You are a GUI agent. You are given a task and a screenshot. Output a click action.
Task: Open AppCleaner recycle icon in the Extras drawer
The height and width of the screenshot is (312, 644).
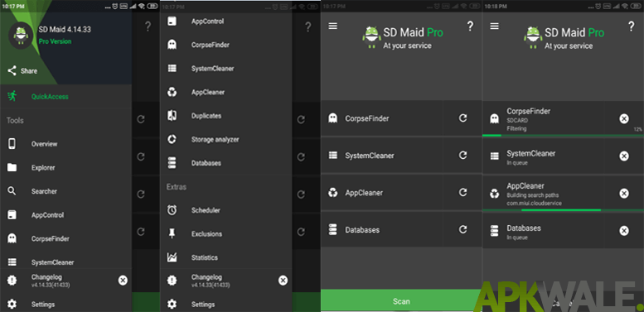[172, 92]
